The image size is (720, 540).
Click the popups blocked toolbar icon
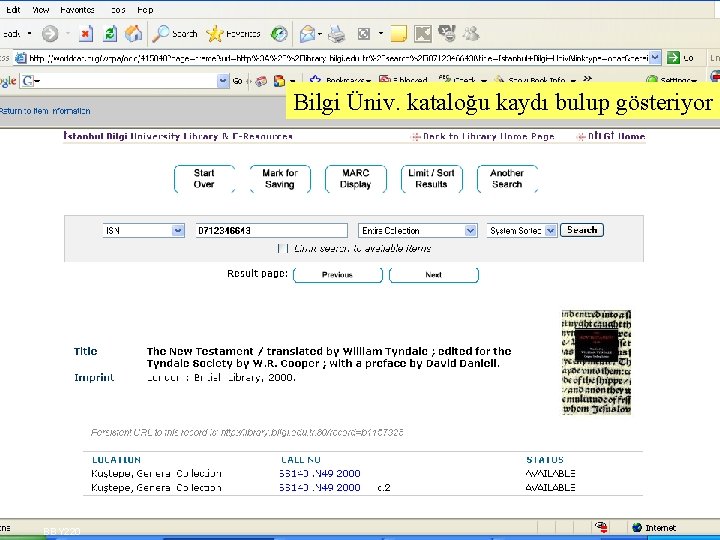click(403, 80)
